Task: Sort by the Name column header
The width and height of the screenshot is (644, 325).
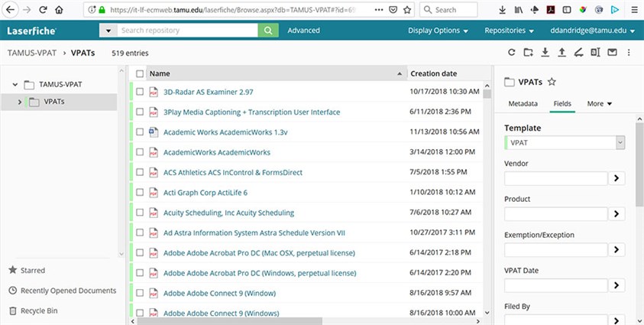Action: [x=277, y=74]
